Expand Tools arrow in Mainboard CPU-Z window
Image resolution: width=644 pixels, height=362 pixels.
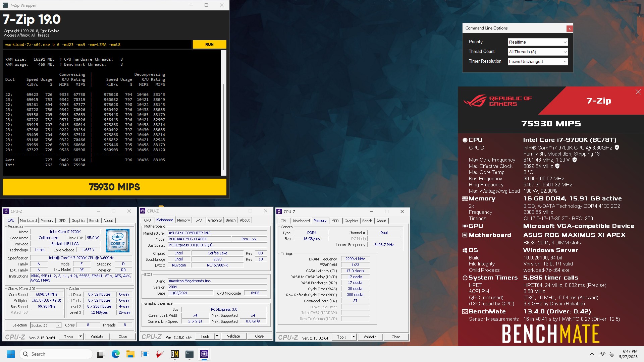tap(217, 336)
